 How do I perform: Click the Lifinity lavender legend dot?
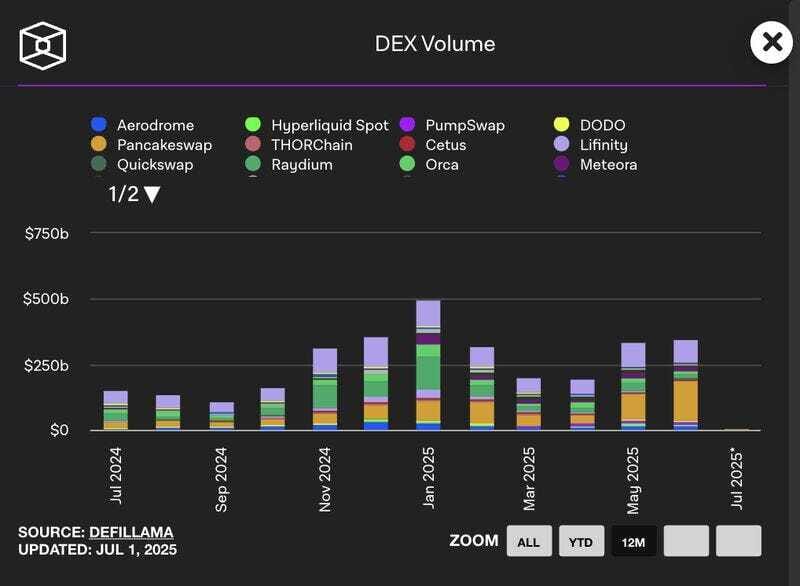(x=561, y=144)
